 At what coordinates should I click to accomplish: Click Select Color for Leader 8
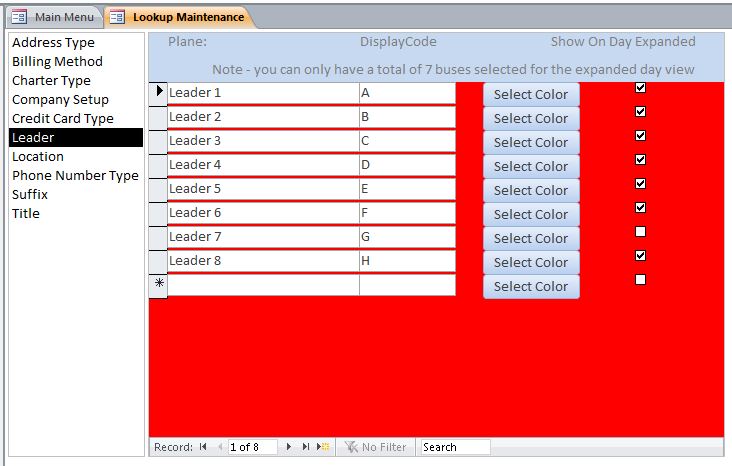[x=531, y=262]
